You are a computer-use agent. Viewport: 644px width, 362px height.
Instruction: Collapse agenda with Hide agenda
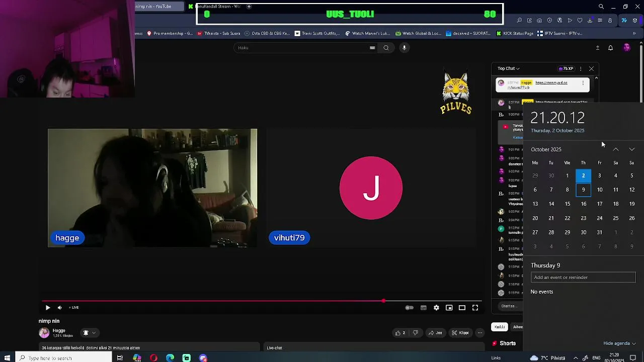tap(619, 343)
